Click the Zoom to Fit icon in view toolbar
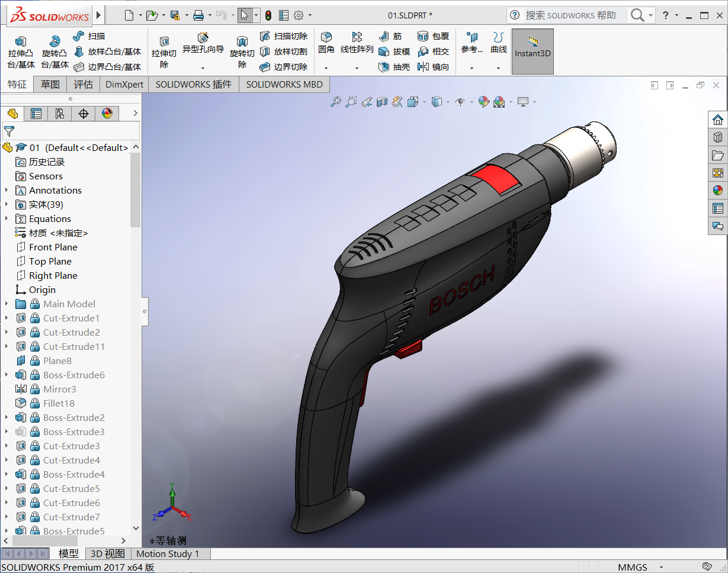The width and height of the screenshot is (728, 573). (336, 102)
